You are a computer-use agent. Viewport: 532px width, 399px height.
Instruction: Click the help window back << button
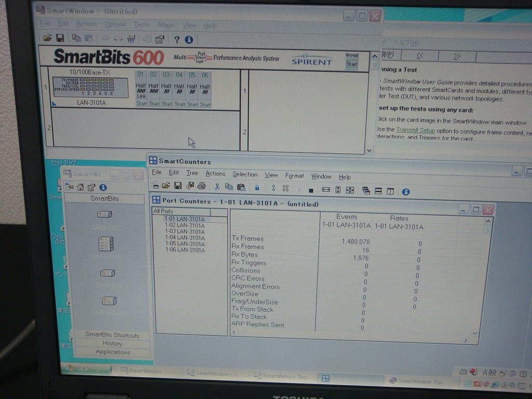pos(420,56)
